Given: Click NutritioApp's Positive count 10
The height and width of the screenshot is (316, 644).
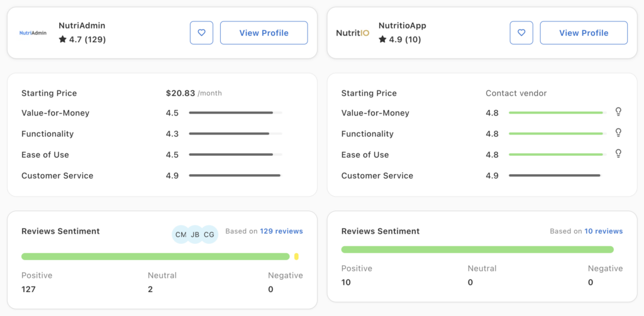Looking at the screenshot, I should [346, 282].
